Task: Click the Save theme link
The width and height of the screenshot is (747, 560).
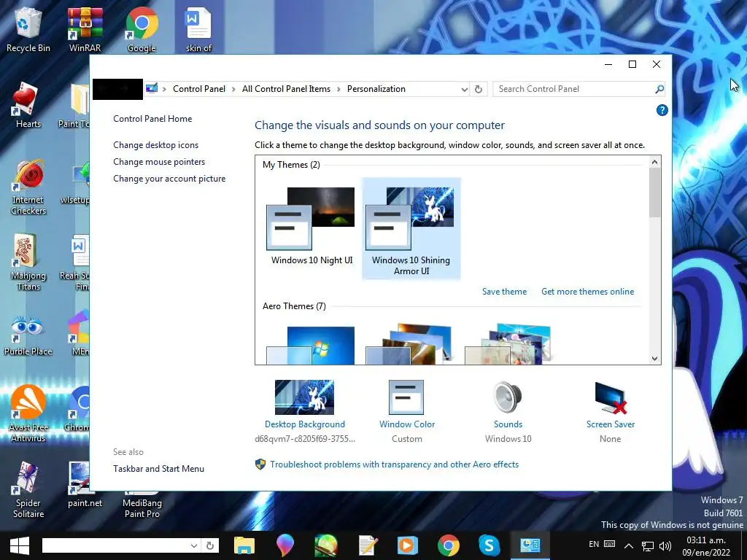Action: 504,292
